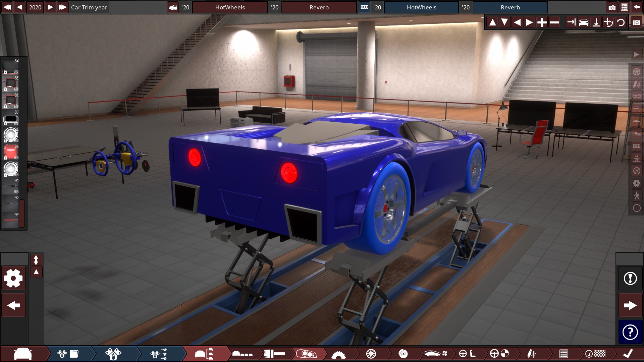644x362 pixels.
Task: Open the fixtures headlight tab
Action: [306, 354]
